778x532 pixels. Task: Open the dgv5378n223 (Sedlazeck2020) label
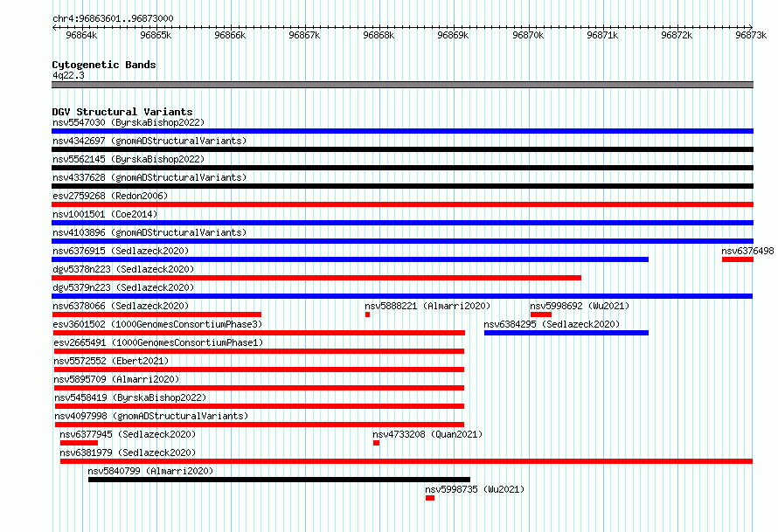click(x=123, y=269)
